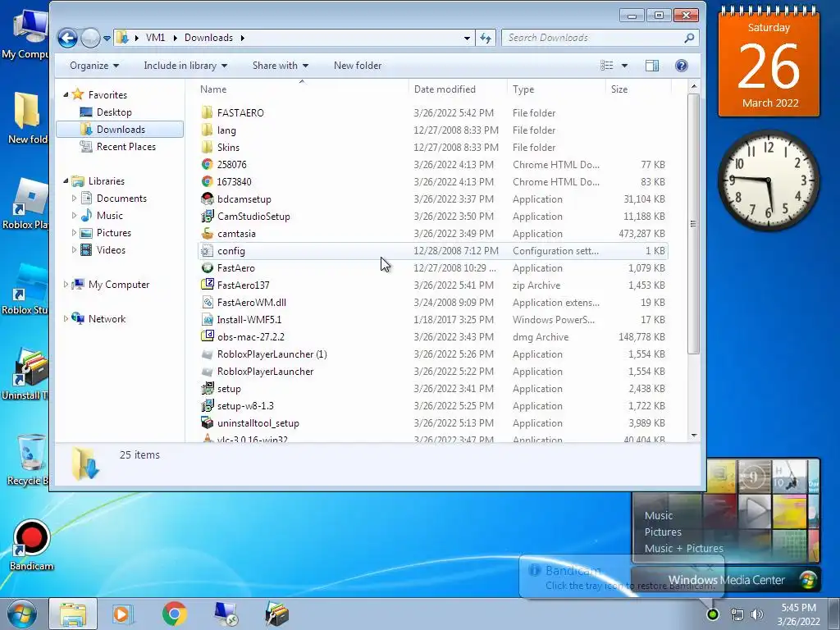Open the Share with menu
The height and width of the screenshot is (630, 840).
281,66
